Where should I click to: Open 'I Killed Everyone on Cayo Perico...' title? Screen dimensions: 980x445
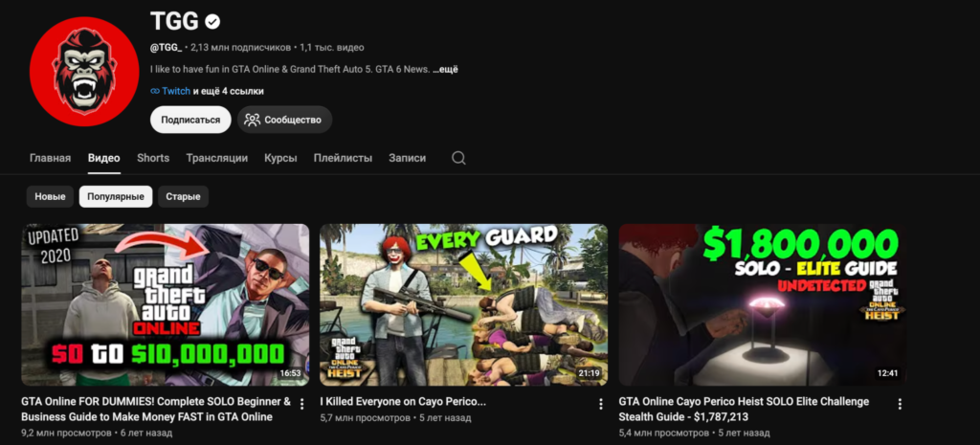coord(403,401)
